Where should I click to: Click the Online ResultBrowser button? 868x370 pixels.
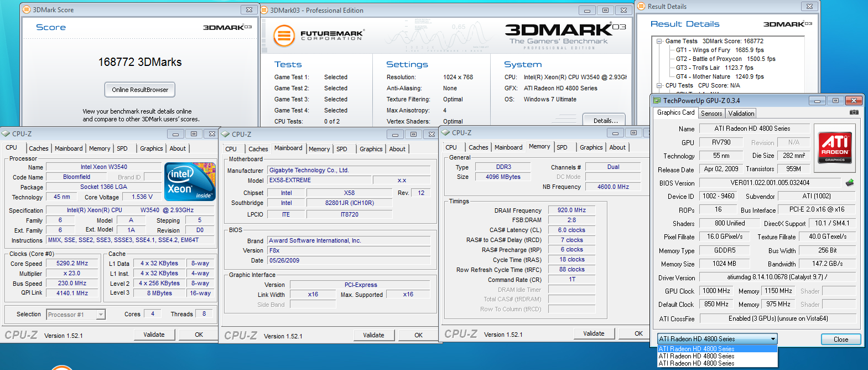pyautogui.click(x=140, y=90)
